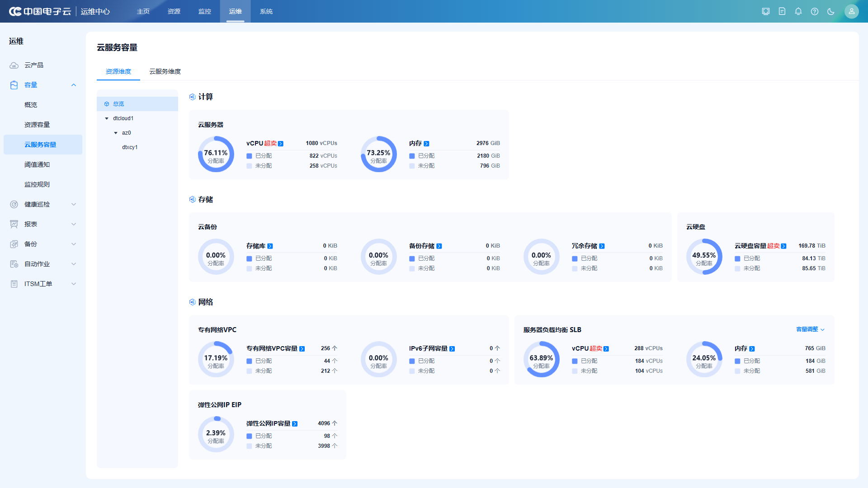Screen dimensions: 868x488
Task: Go to 监控 in top navigation
Action: coord(205,11)
